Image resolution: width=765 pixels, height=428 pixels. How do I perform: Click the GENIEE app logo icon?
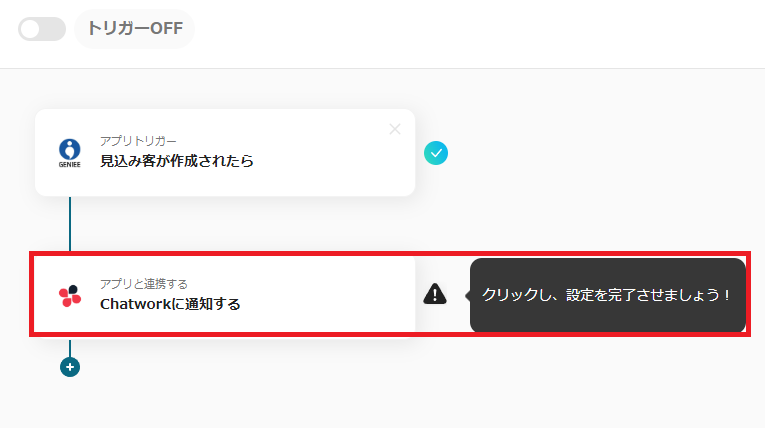tap(69, 153)
